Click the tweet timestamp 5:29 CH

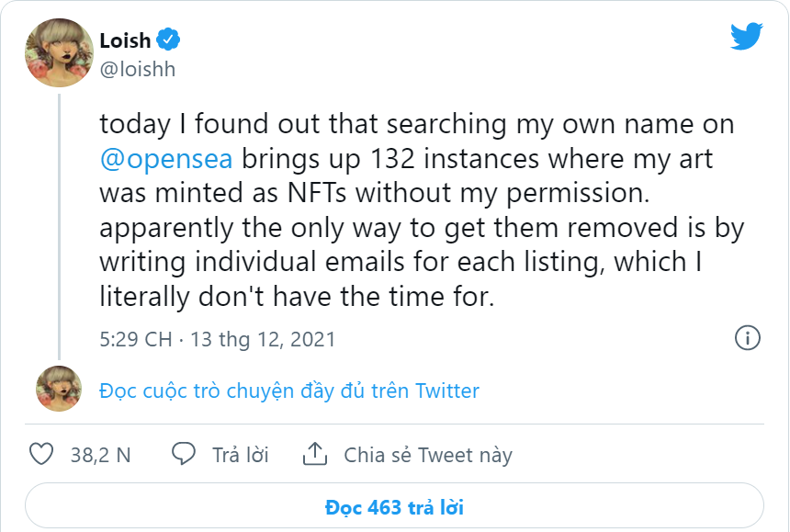click(x=136, y=339)
